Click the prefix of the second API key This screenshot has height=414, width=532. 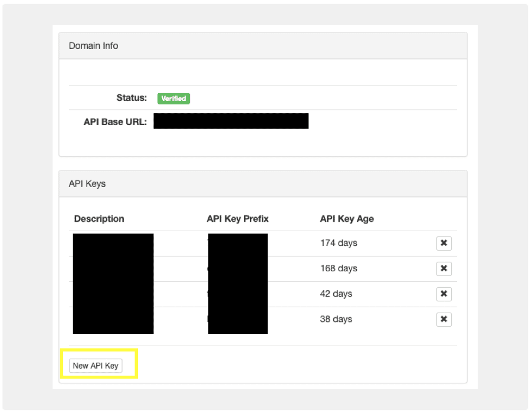click(238, 268)
